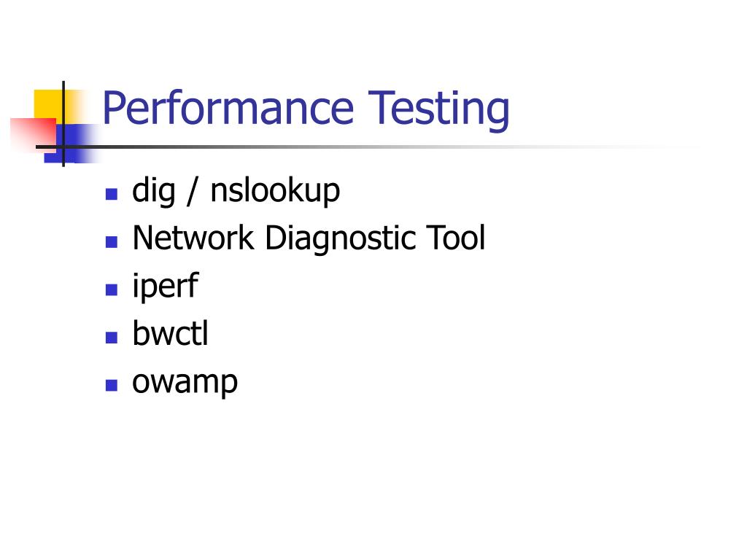Image resolution: width=747 pixels, height=560 pixels.
Task: Select the iperf list item text
Action: tap(166, 287)
